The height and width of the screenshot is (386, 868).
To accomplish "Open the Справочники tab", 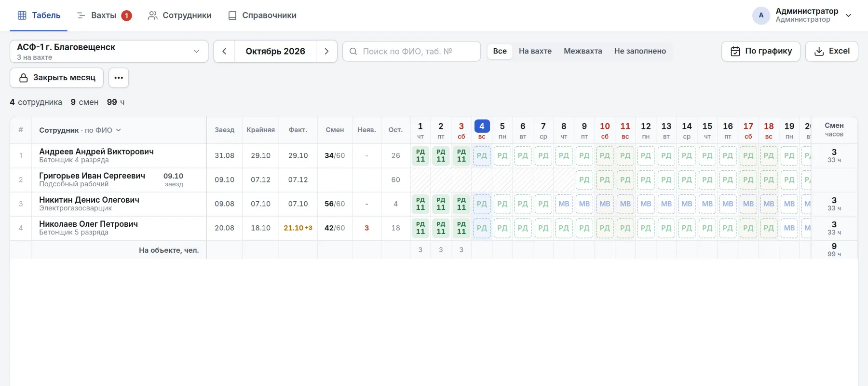I will pyautogui.click(x=262, y=15).
